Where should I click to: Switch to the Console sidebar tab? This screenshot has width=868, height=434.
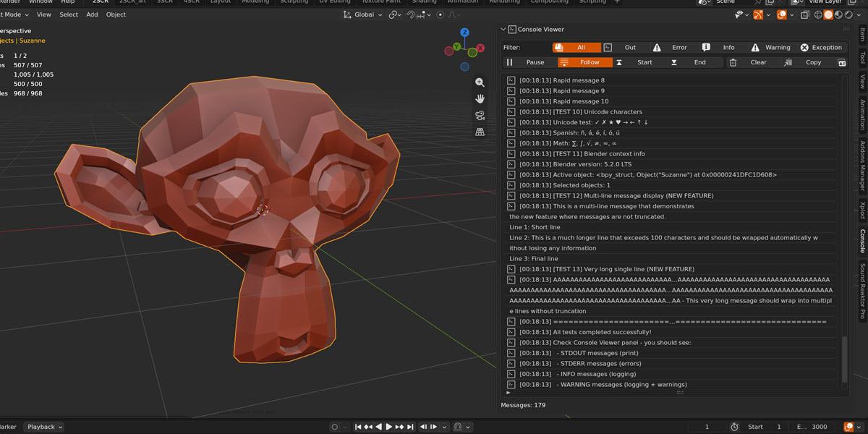pyautogui.click(x=862, y=241)
